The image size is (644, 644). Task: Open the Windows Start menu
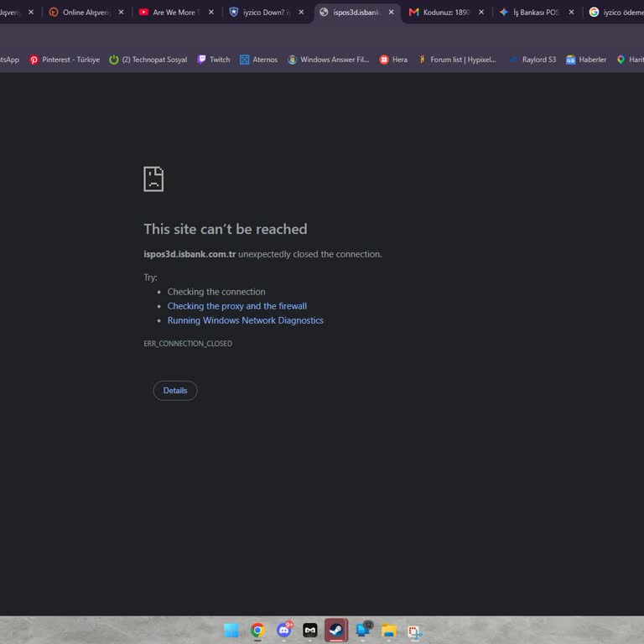point(231,630)
